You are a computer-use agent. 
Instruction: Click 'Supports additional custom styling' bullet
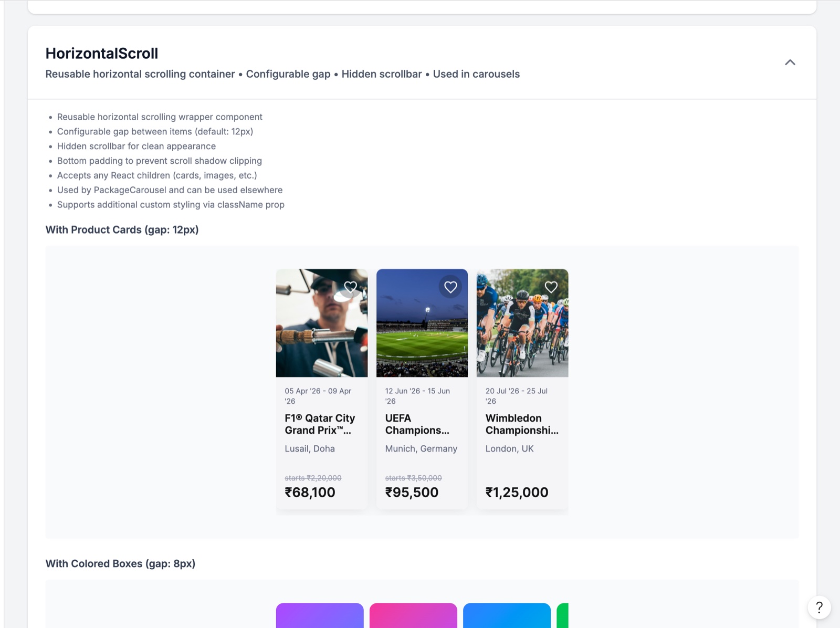(171, 205)
